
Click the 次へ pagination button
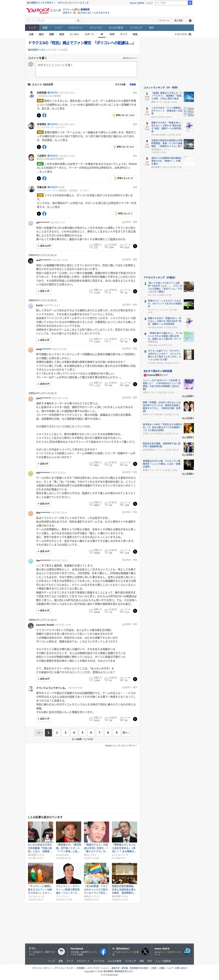pyautogui.click(x=126, y=732)
